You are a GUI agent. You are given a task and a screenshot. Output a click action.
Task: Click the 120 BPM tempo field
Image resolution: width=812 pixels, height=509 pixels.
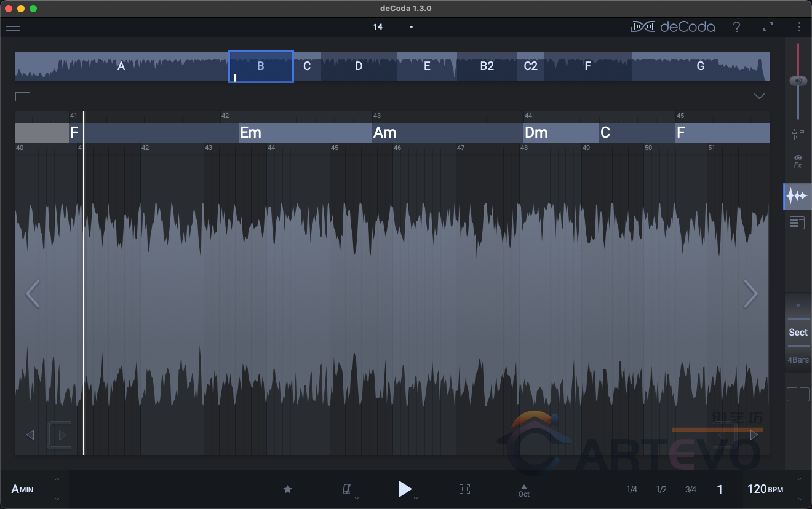[x=765, y=489]
